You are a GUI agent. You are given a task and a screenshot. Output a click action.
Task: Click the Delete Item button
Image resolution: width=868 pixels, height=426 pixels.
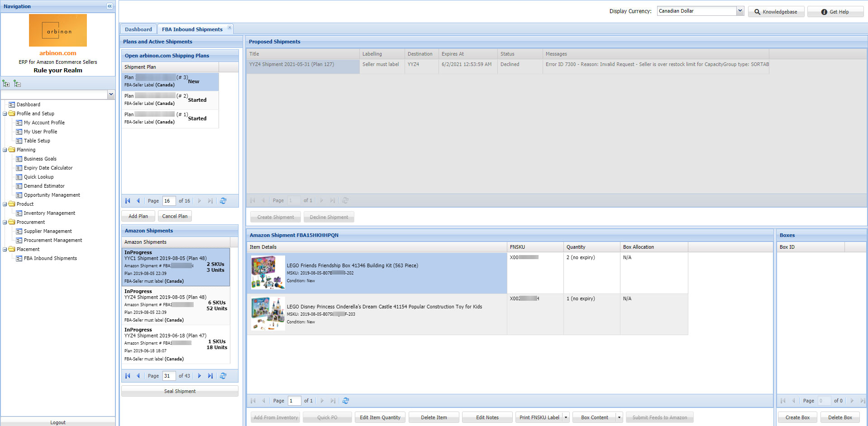click(x=434, y=417)
